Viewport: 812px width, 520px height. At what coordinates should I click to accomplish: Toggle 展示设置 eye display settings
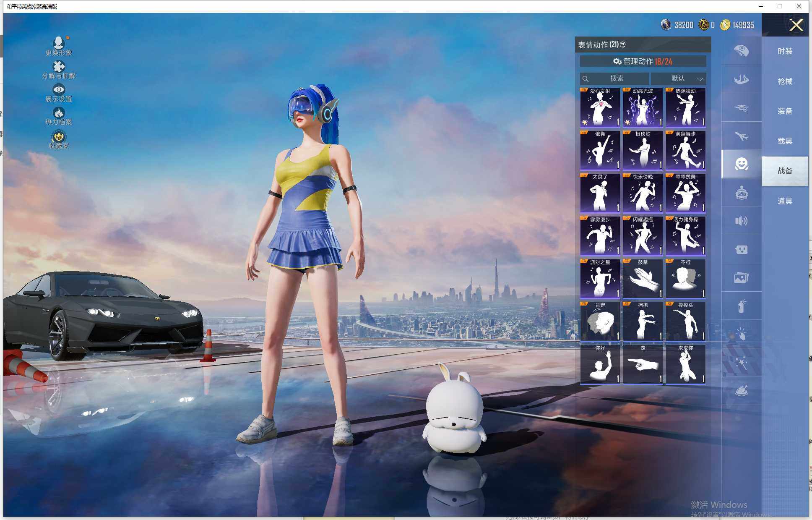coord(59,89)
